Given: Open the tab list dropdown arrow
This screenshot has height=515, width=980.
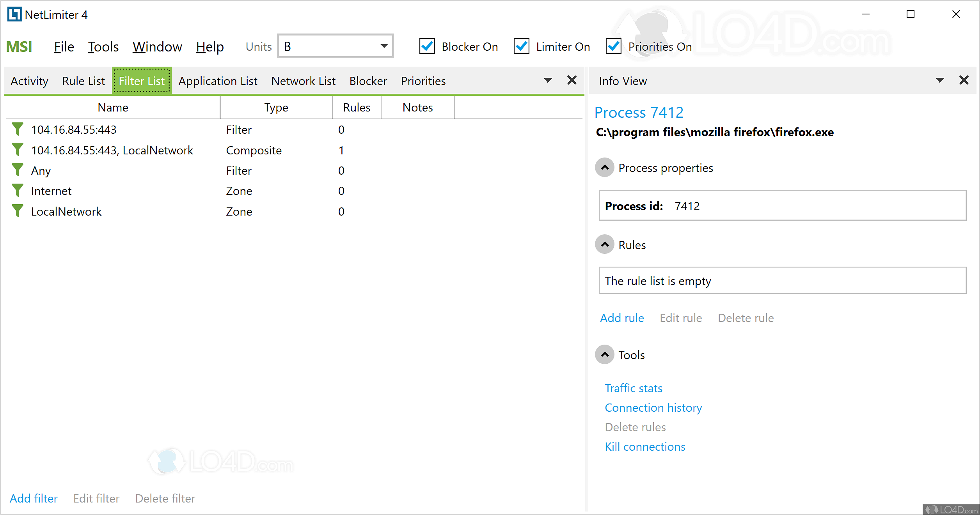Looking at the screenshot, I should tap(549, 80).
